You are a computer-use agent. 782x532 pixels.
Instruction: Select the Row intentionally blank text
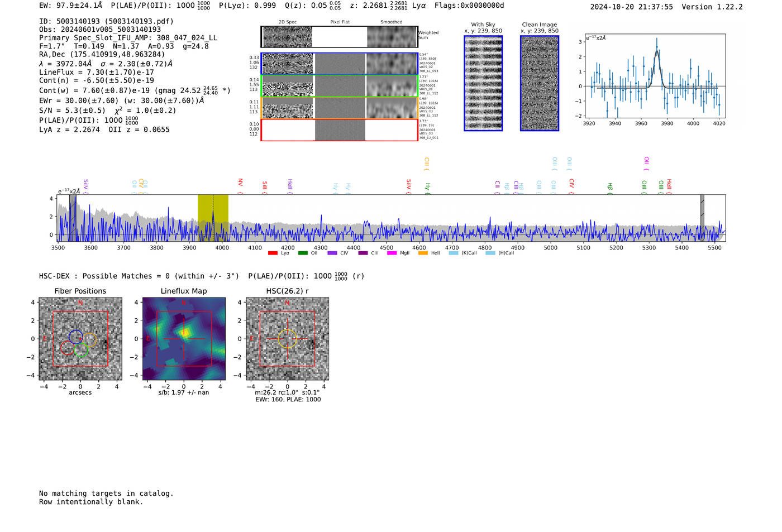click(x=91, y=502)
